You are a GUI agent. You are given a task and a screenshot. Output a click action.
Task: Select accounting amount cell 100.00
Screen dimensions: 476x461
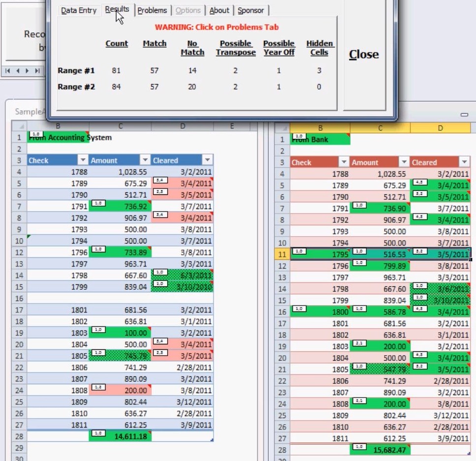click(x=120, y=333)
